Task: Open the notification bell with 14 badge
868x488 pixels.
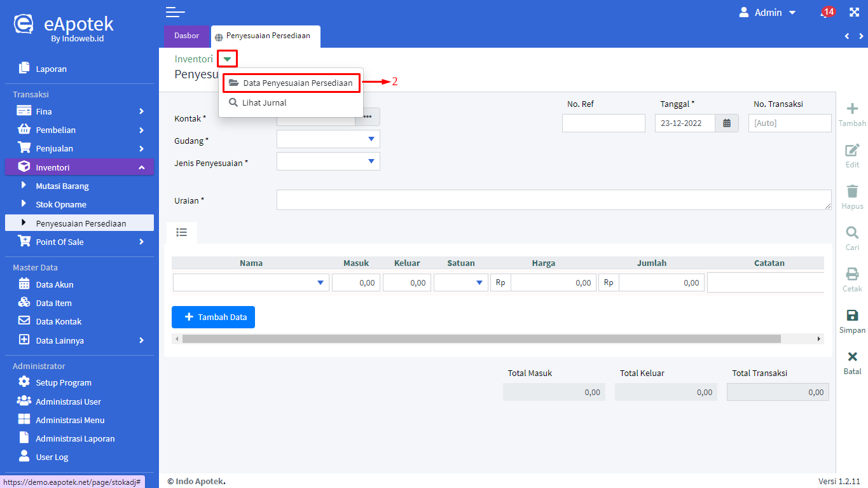Action: (826, 13)
